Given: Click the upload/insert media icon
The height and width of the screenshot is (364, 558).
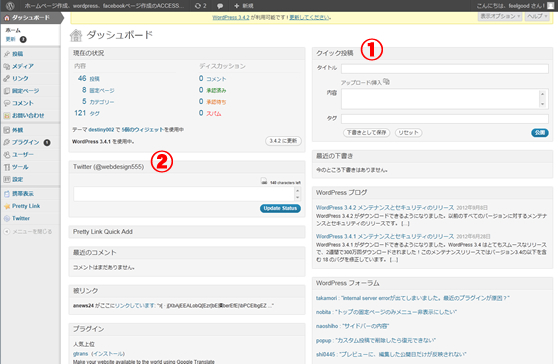Looking at the screenshot, I should pos(386,82).
